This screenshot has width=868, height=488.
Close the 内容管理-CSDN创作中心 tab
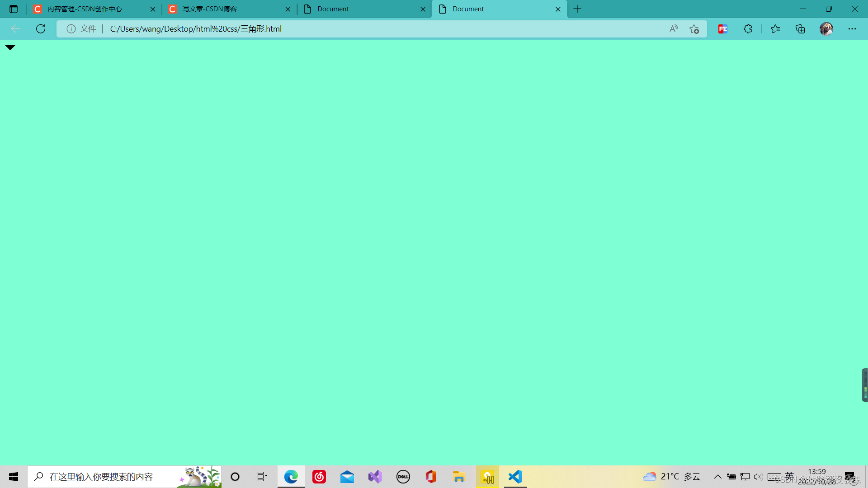coord(153,9)
